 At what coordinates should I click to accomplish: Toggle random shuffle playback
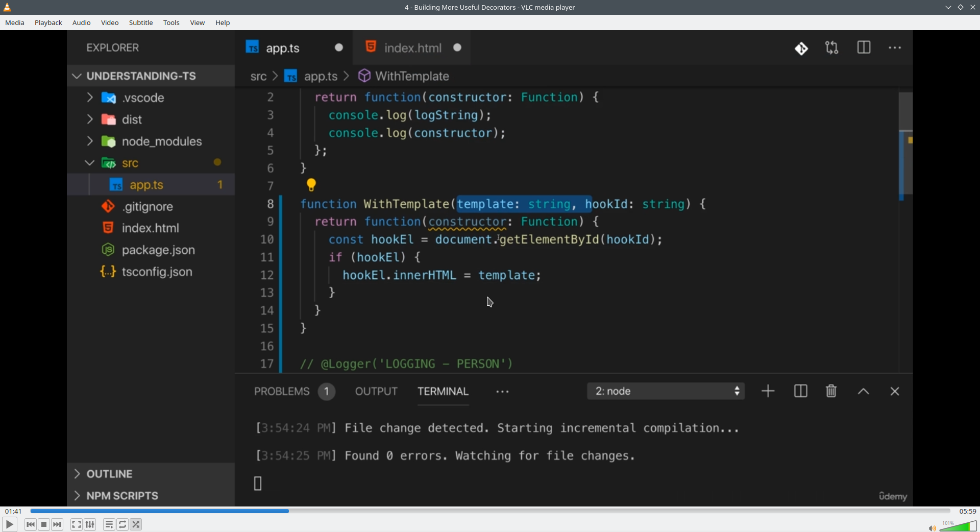136,524
